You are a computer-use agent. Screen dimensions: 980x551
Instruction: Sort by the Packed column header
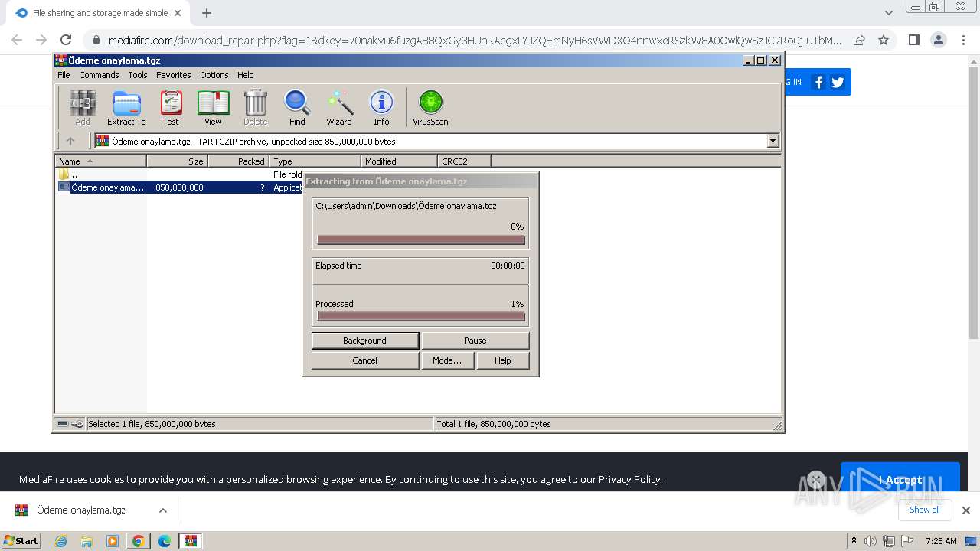[x=239, y=161]
